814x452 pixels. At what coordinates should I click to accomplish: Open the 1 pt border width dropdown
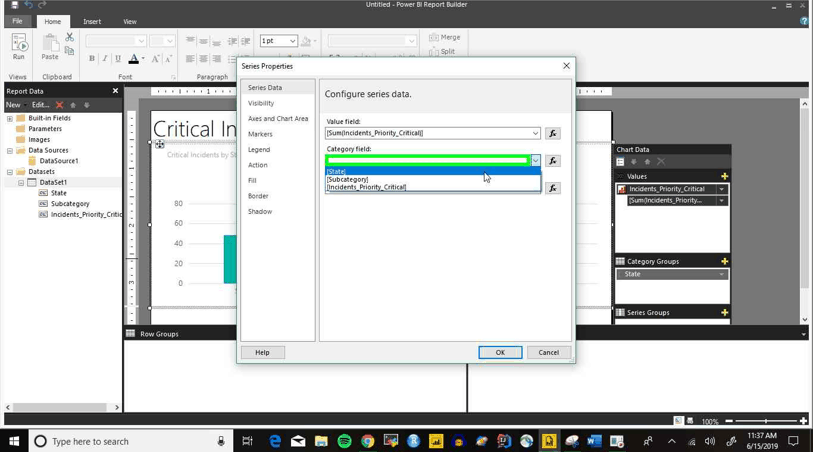(293, 41)
